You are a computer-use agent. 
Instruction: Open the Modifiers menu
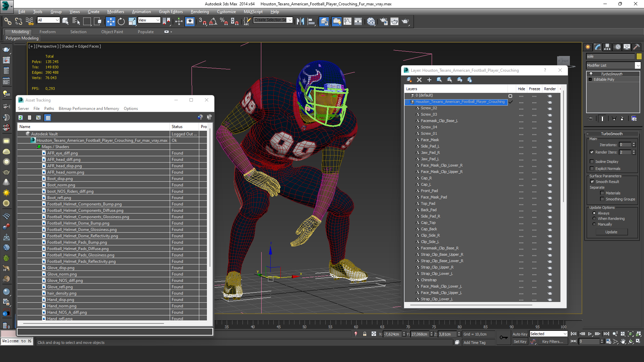(115, 12)
